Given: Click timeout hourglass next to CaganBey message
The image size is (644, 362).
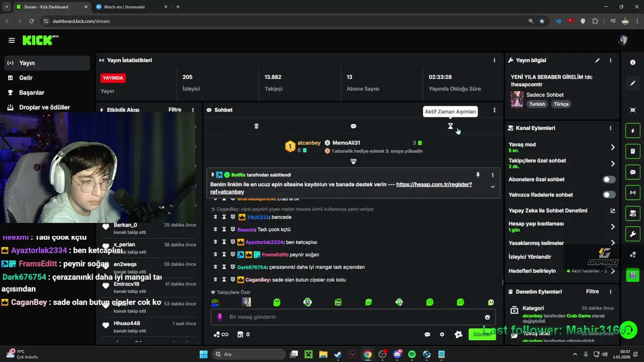Looking at the screenshot, I should pos(224,280).
